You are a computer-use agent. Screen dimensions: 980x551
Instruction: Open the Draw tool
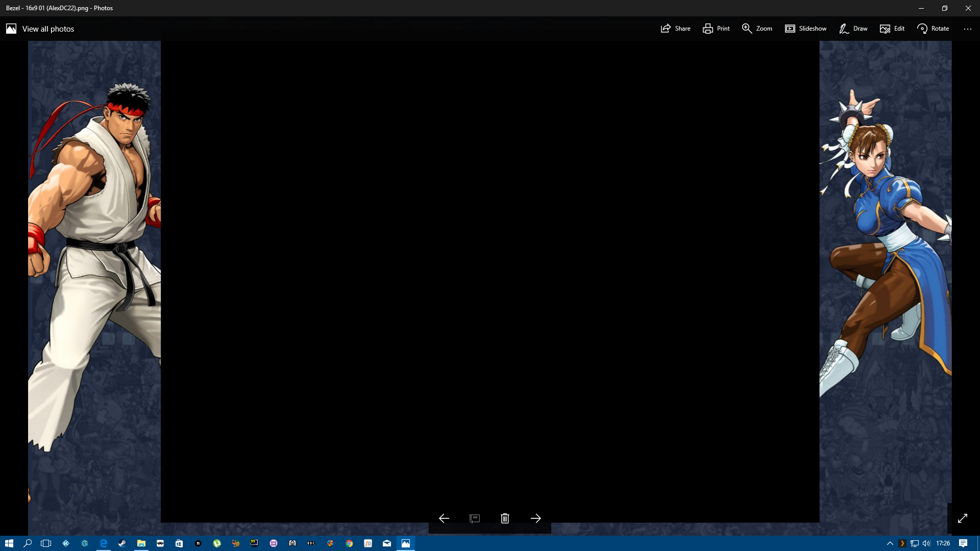[853, 29]
